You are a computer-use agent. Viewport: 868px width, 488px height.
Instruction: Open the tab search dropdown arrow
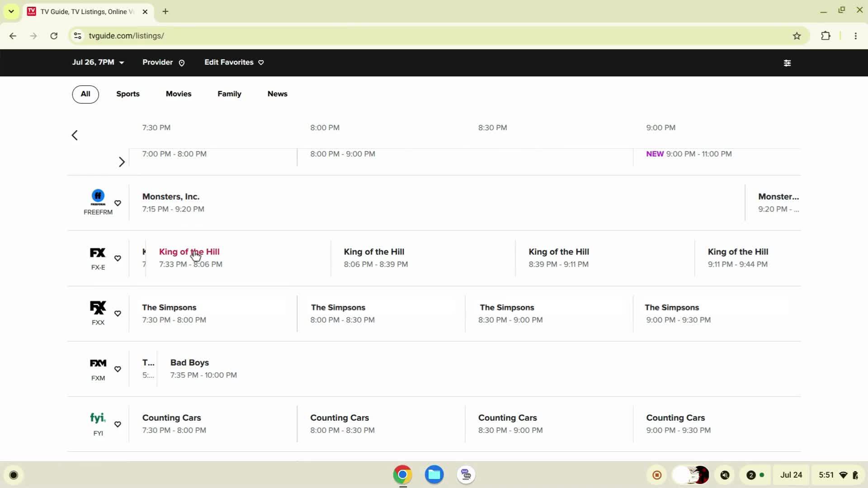(x=11, y=11)
